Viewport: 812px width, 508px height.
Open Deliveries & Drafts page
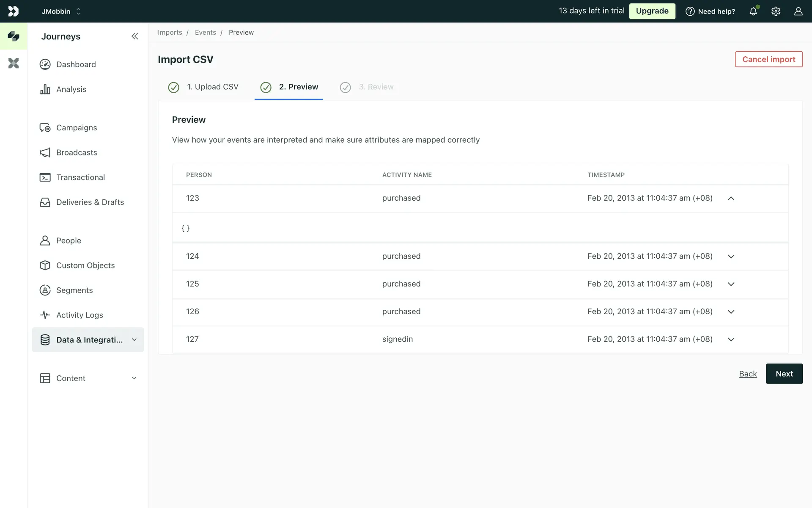point(90,202)
